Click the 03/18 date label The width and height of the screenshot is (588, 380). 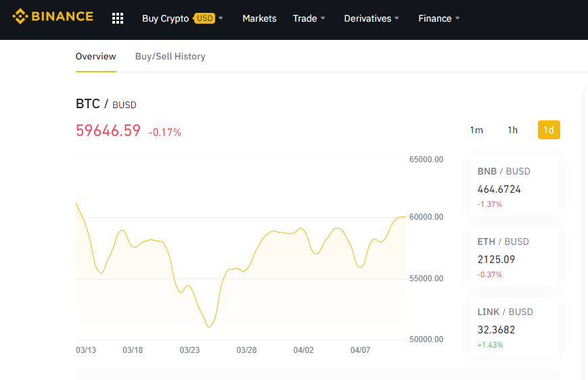tap(133, 350)
